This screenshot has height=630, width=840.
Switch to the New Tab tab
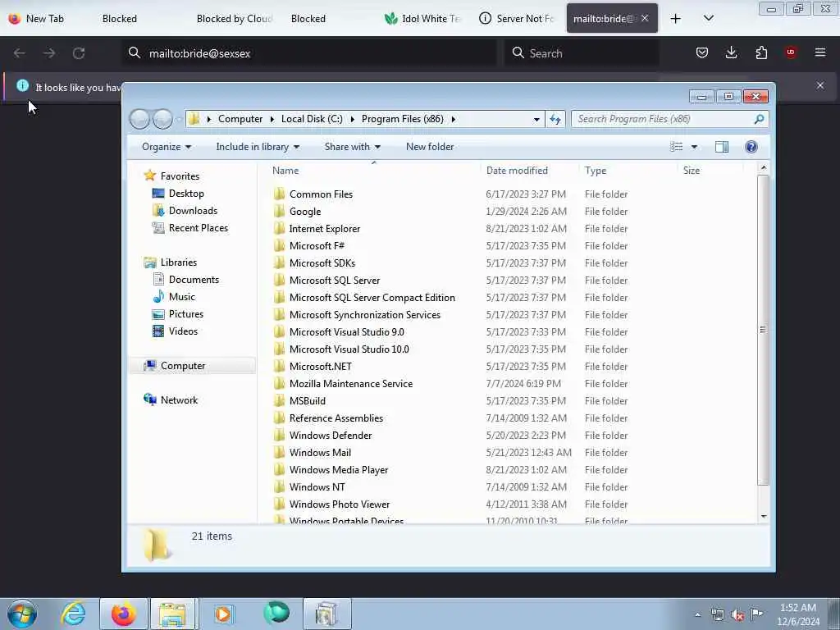pos(45,19)
